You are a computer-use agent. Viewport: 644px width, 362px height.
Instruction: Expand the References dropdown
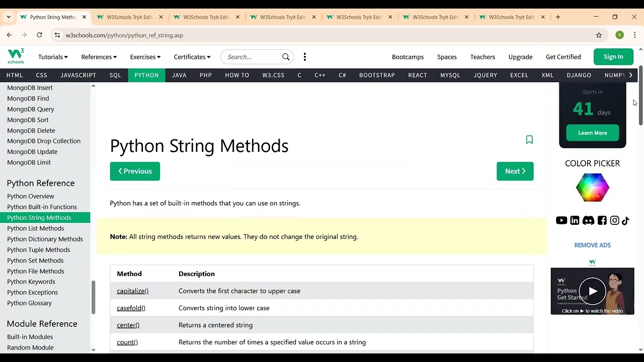pos(99,57)
